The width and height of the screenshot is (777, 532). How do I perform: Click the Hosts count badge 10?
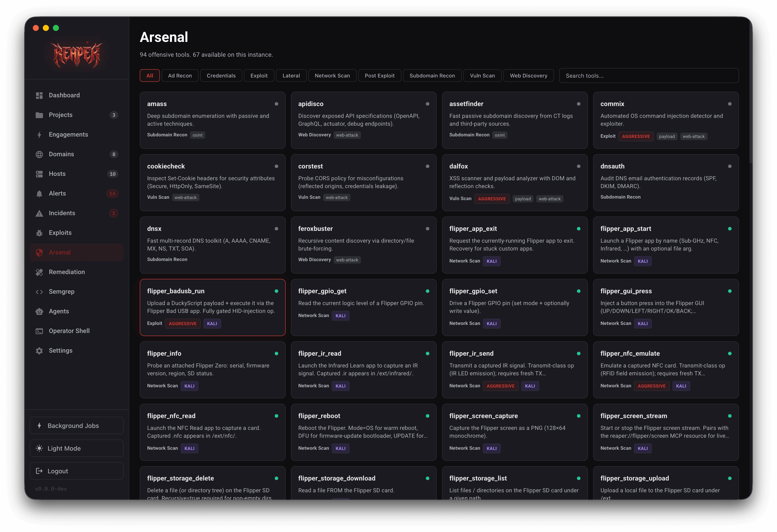coord(113,174)
